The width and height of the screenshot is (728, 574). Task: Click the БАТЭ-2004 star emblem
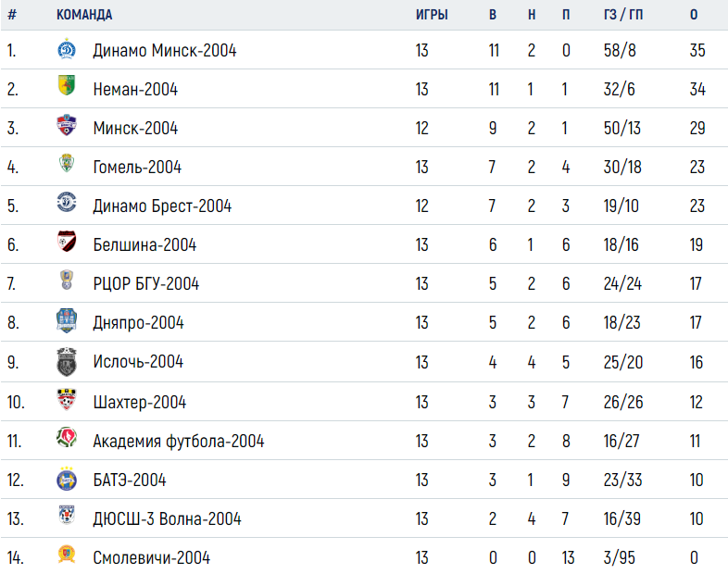point(67,479)
